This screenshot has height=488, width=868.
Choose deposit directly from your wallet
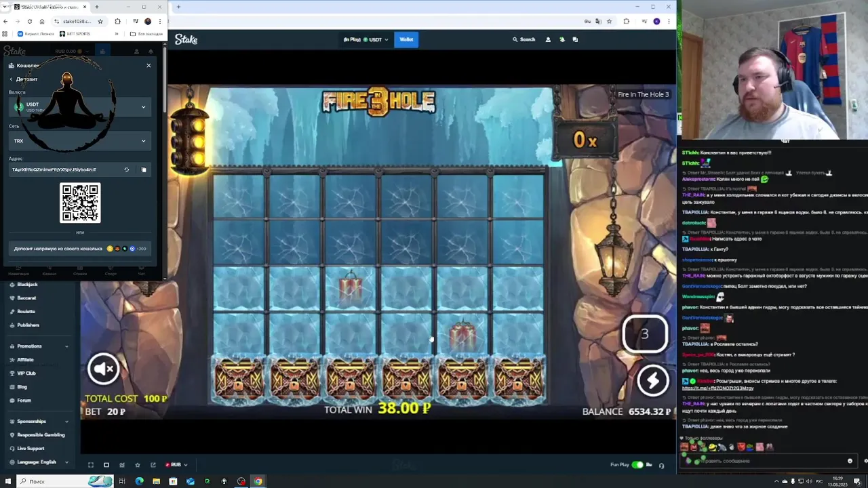[80, 249]
